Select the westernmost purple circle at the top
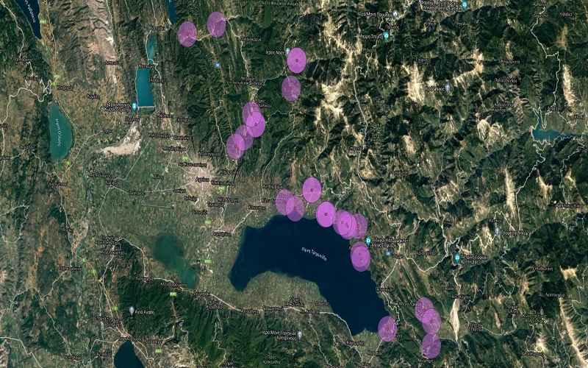Image resolution: width=588 pixels, height=368 pixels. [x=187, y=34]
